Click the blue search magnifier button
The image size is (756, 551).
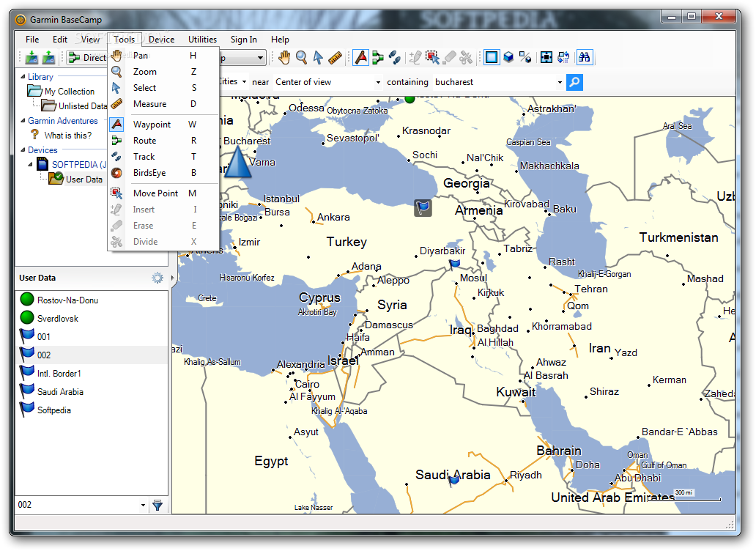(574, 82)
